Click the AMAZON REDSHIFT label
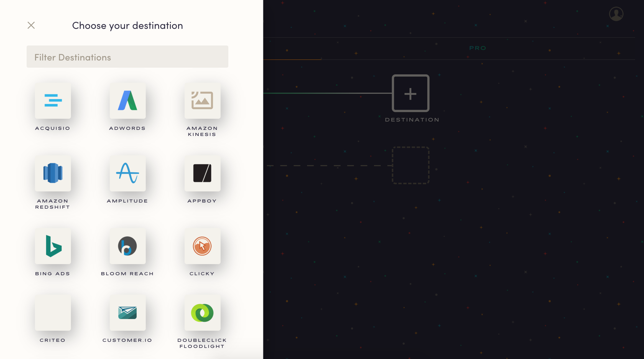 53,204
